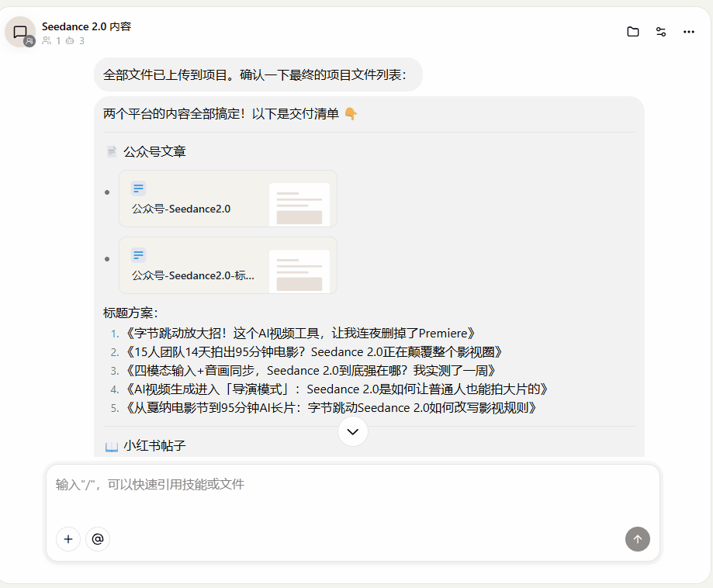Click document icon in 公众号-Seedance2.0 card
The image size is (713, 588).
(138, 189)
